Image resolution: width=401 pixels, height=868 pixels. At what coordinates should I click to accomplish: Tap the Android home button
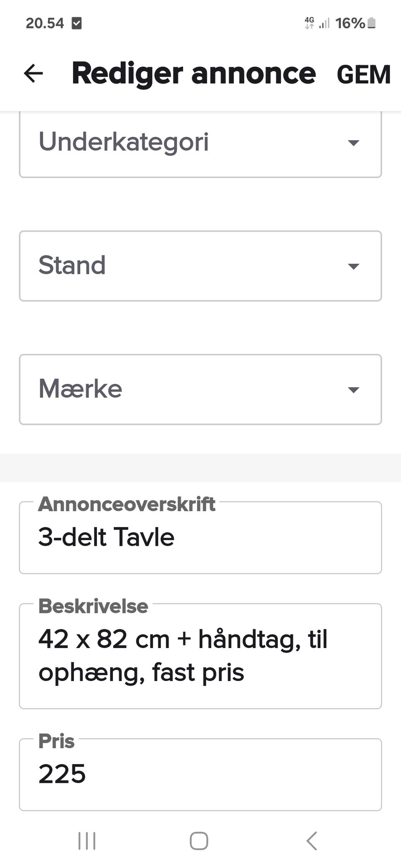pos(199,841)
